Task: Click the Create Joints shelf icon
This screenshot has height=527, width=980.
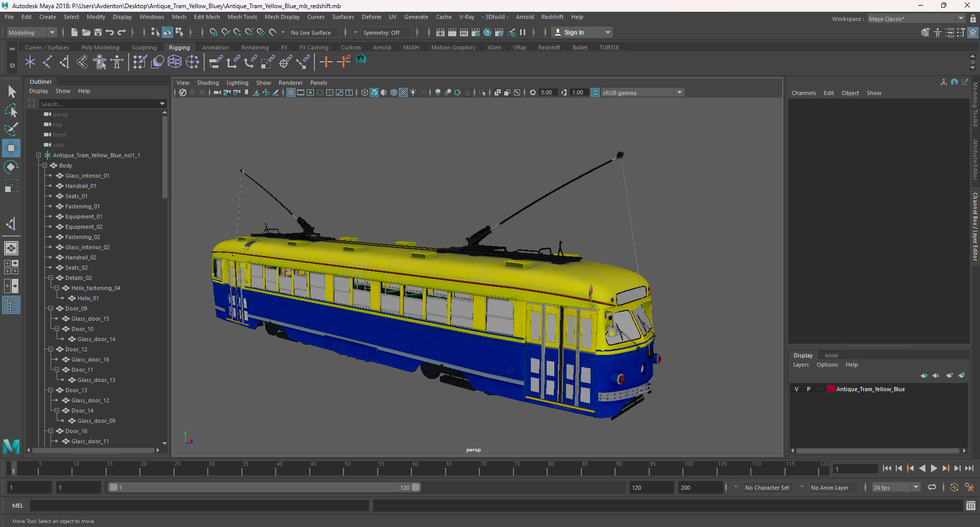Action: 47,62
